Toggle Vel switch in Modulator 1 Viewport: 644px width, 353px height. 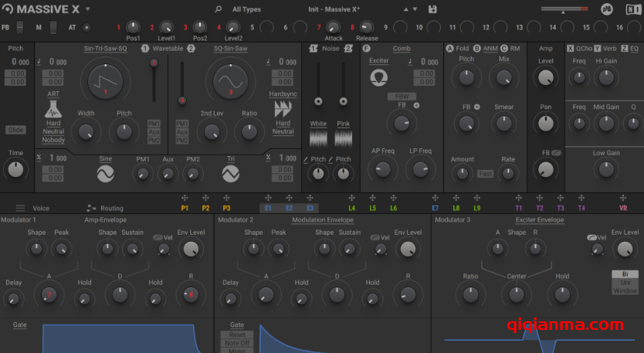[158, 238]
